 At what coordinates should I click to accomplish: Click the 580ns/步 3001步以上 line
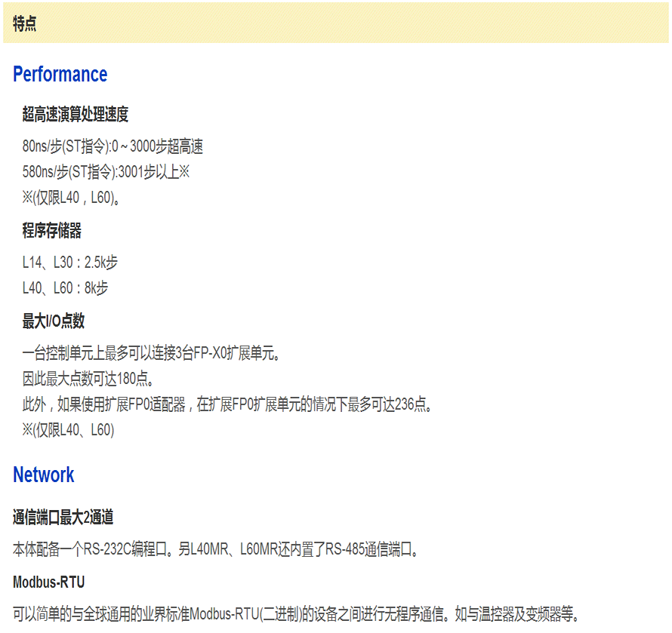106,172
